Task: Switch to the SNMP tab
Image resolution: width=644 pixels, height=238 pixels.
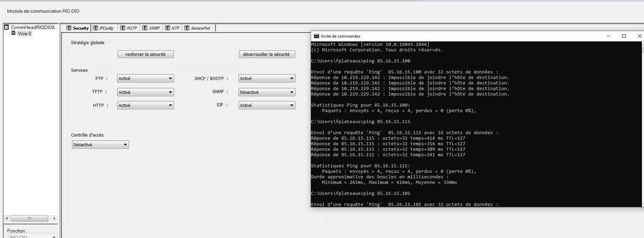Action: tap(151, 28)
